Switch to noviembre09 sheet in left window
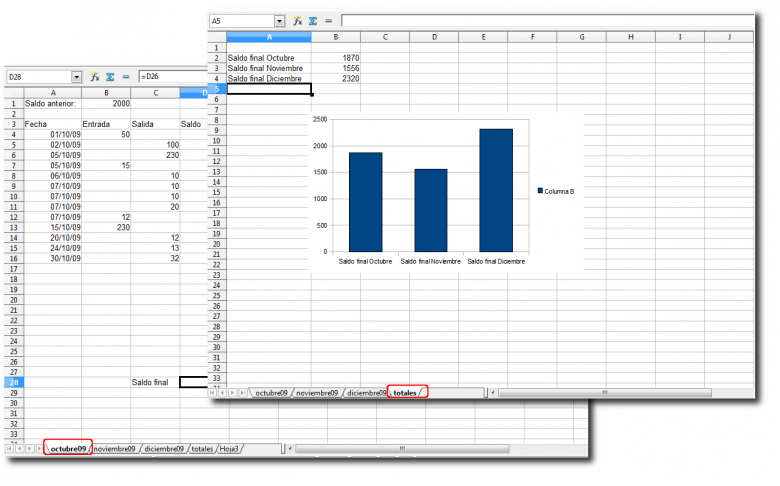 point(114,449)
